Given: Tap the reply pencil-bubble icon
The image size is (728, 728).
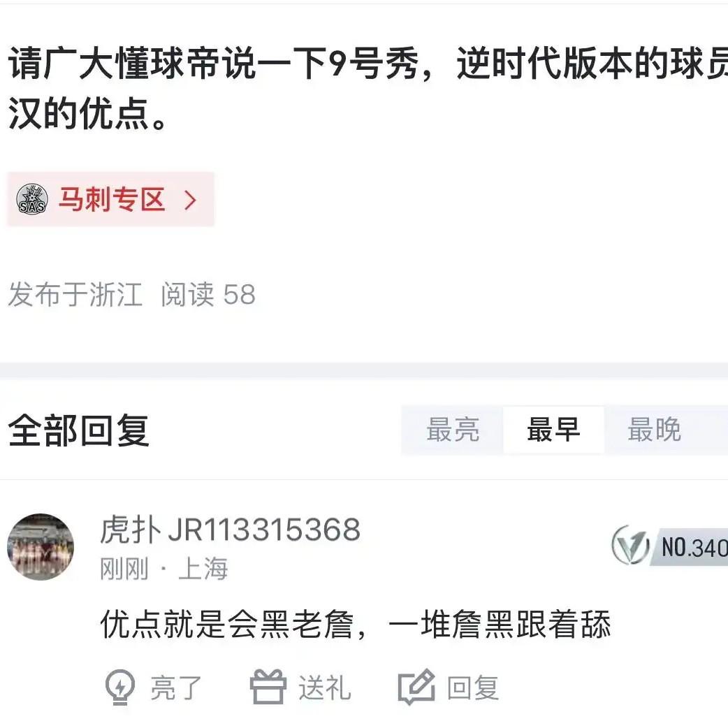Looking at the screenshot, I should click(416, 687).
